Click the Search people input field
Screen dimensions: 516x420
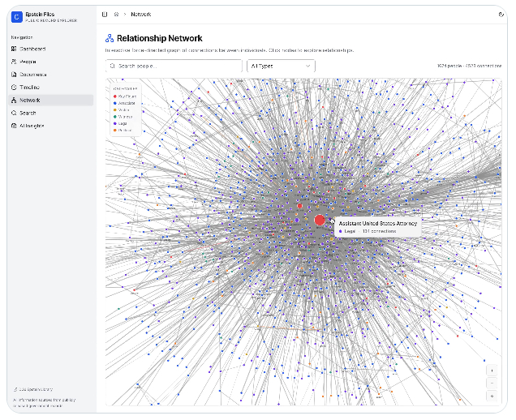[174, 66]
